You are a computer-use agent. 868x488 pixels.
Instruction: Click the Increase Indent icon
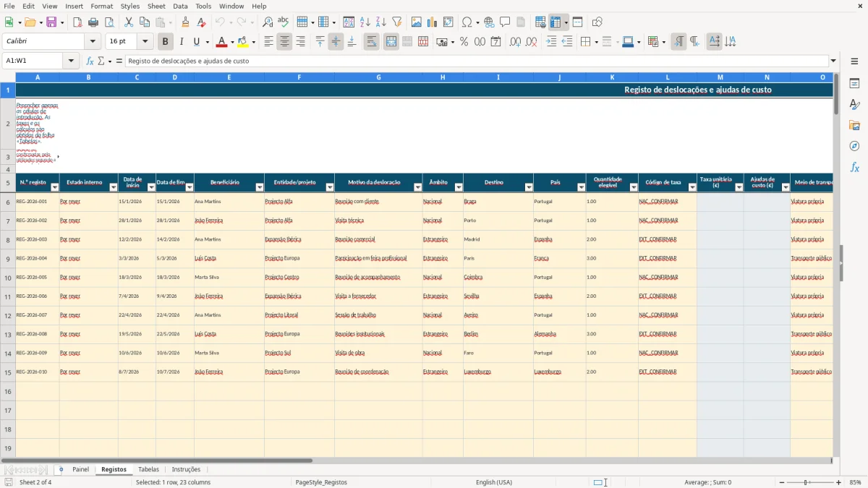point(551,42)
